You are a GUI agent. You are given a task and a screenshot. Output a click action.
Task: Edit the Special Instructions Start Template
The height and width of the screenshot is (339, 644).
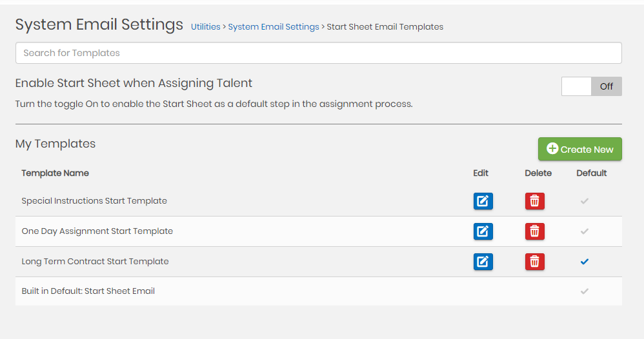click(x=483, y=201)
